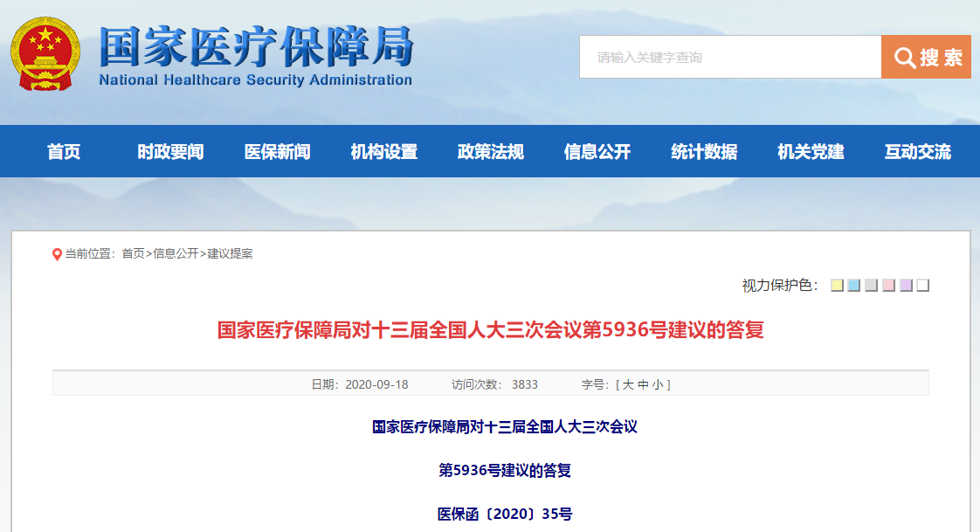
Task: Open the 统计数据 navigation menu
Action: coord(704,151)
